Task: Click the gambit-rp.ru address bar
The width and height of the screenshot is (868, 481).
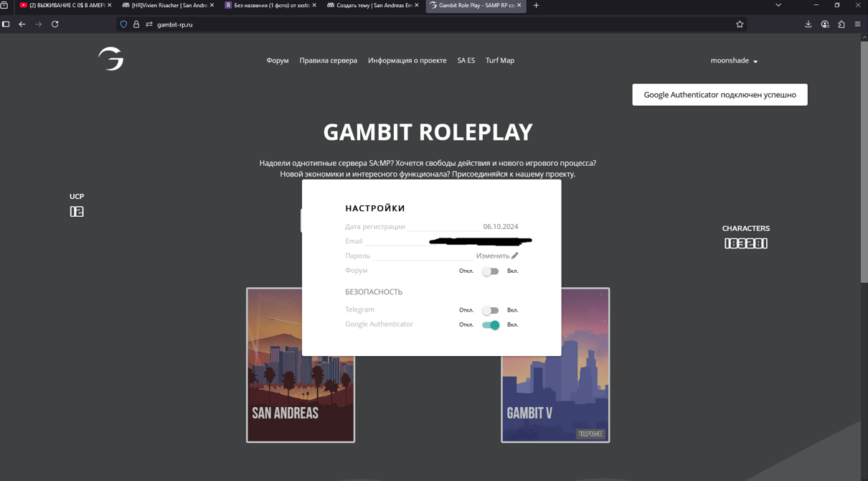Action: 430,24
